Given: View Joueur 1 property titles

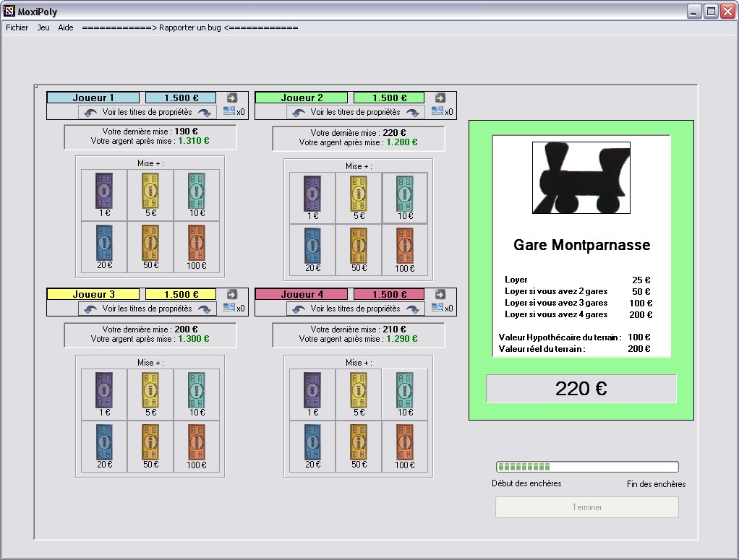Looking at the screenshot, I should (x=147, y=112).
